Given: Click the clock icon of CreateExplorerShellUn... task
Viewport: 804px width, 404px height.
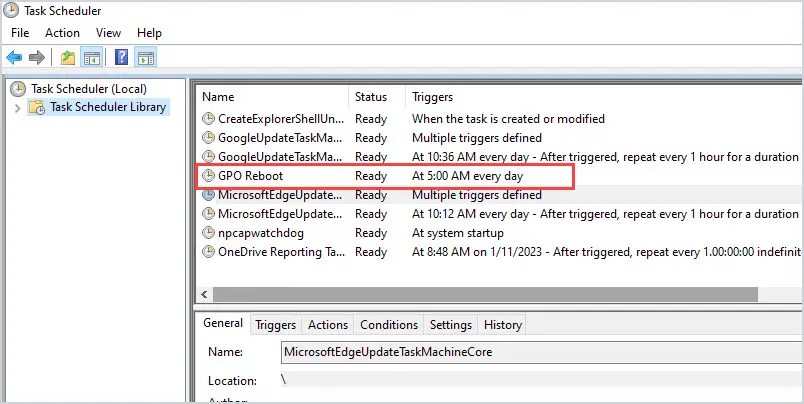Looking at the screenshot, I should 208,119.
